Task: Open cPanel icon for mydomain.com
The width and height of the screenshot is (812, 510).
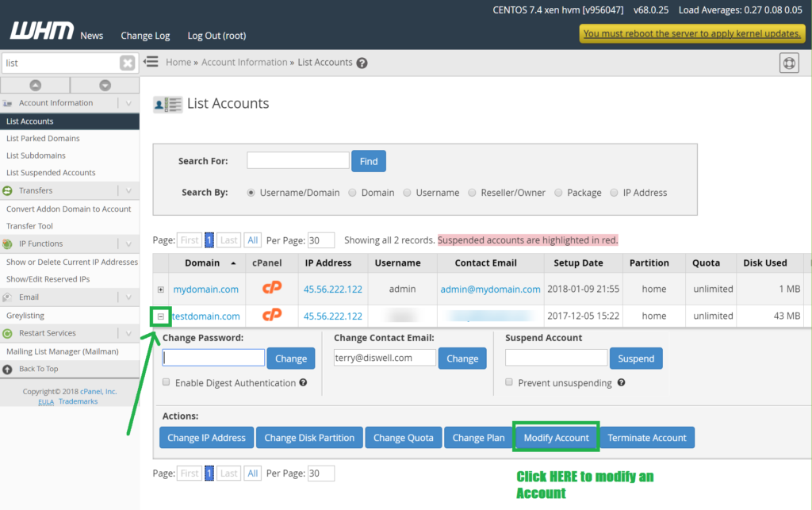Action: click(272, 289)
